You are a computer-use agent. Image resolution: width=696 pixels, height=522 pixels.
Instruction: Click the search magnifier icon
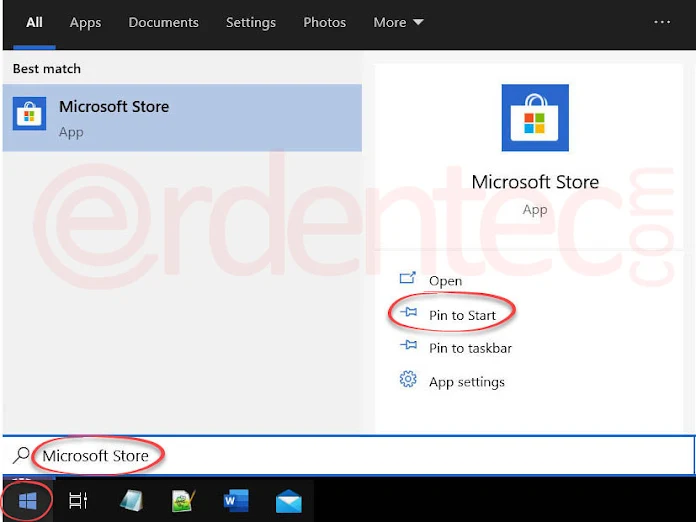21,455
